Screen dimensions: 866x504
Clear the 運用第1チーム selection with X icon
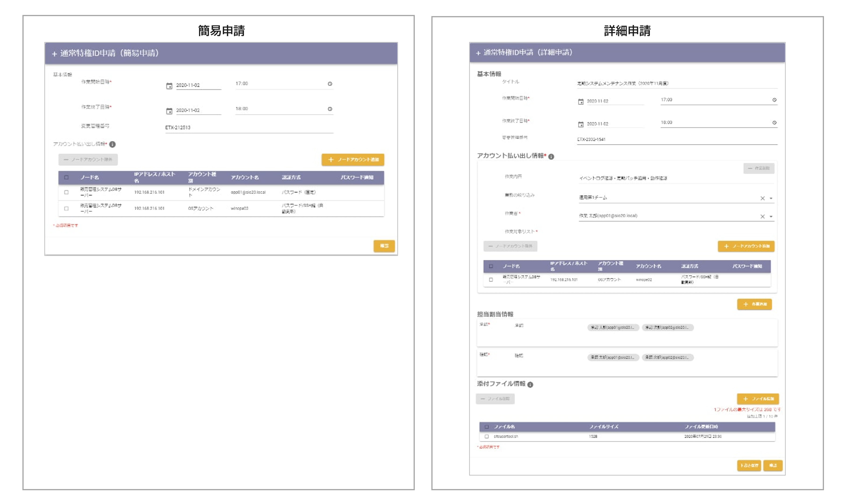point(763,198)
